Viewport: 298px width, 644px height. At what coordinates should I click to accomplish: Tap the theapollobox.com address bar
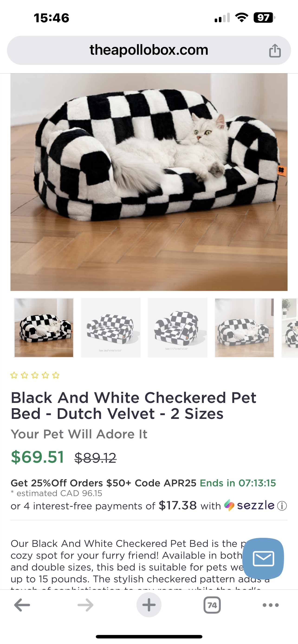(149, 50)
